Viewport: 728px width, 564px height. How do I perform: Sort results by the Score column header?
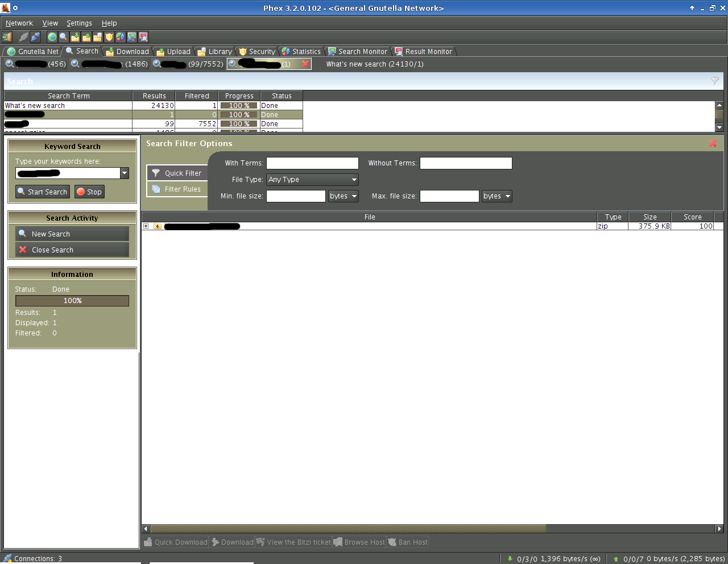tap(692, 217)
